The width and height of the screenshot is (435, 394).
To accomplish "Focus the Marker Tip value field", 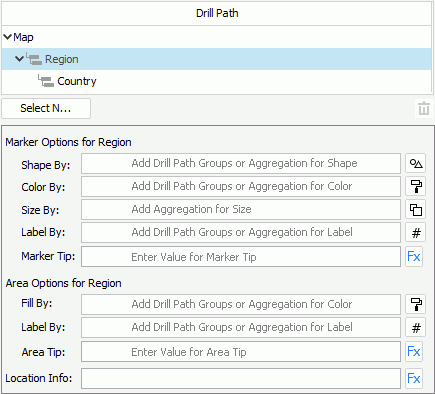I will (241, 257).
